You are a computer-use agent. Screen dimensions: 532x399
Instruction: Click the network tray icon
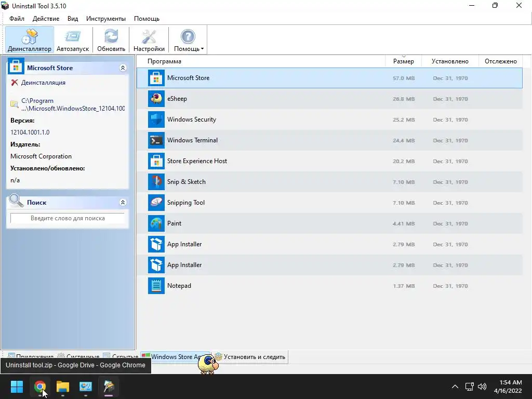(469, 387)
